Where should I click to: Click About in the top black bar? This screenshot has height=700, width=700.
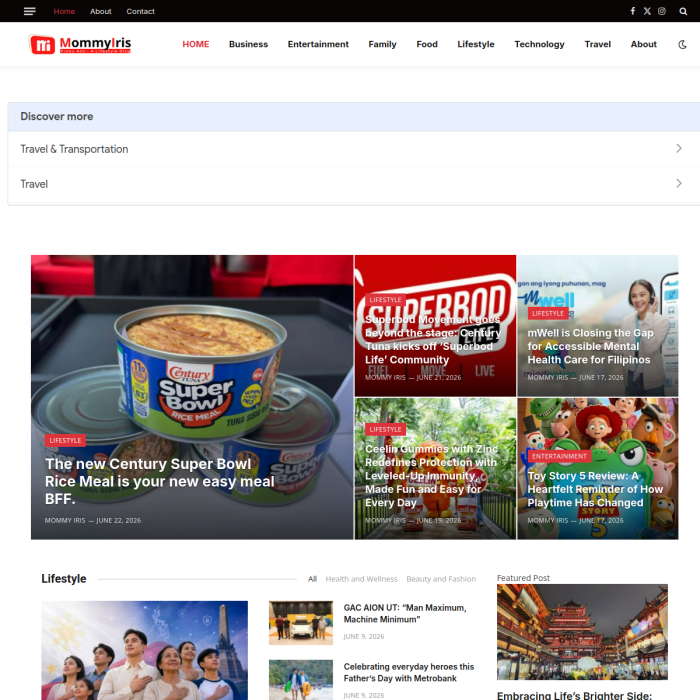(100, 11)
